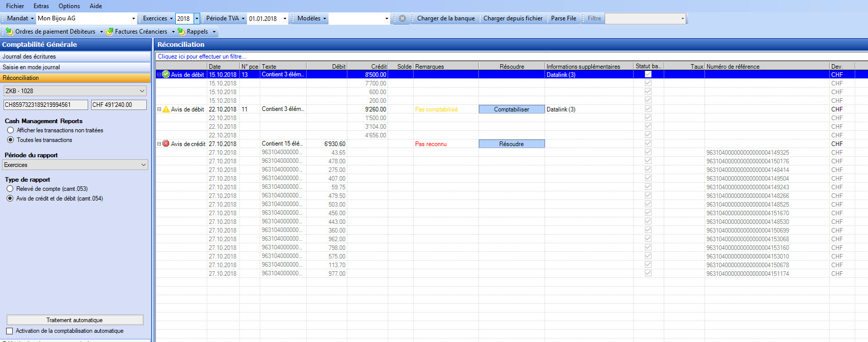The image size is (868, 342).
Task: Click 'Charger de la banque' toolbar button
Action: (446, 18)
